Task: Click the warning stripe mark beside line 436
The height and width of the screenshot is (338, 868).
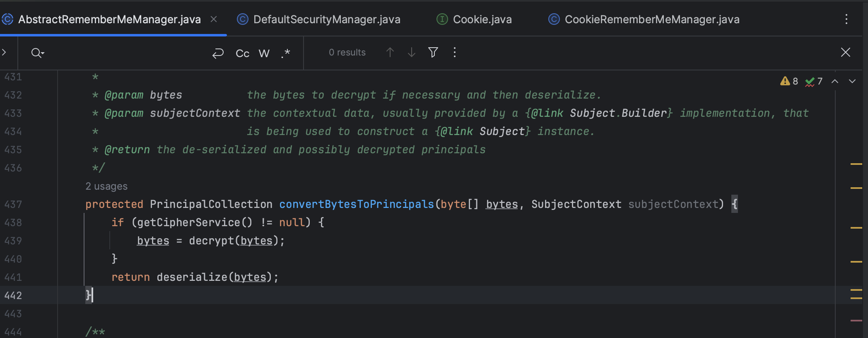Action: click(856, 164)
